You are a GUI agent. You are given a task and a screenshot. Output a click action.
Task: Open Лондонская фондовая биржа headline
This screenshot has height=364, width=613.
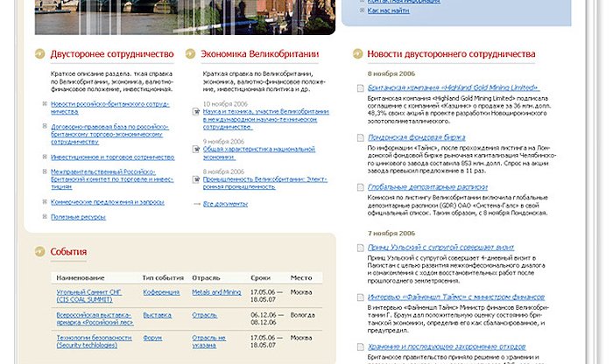416,137
